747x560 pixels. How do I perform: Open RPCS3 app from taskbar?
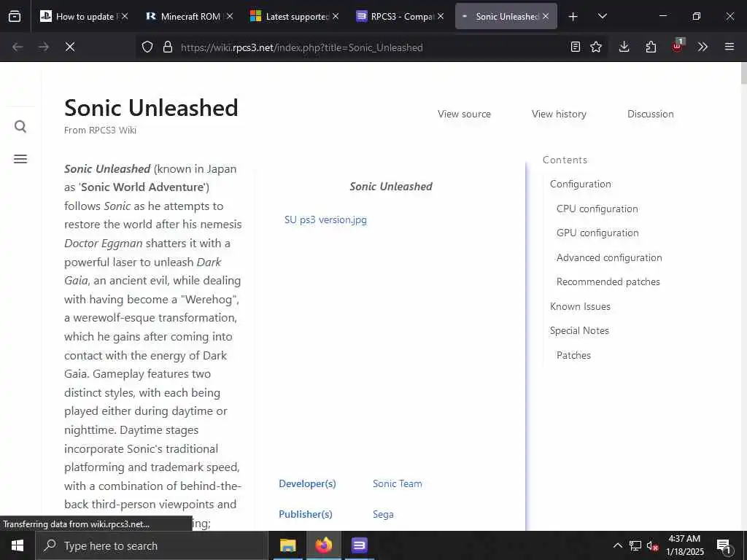click(x=359, y=545)
